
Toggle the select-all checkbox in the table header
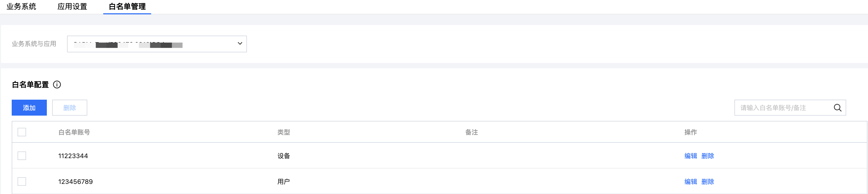point(22,132)
